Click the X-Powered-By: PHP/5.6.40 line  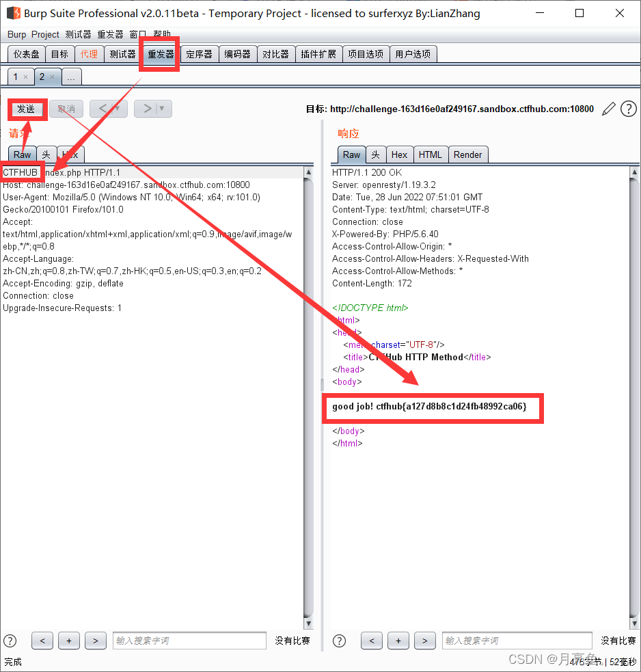tap(385, 234)
